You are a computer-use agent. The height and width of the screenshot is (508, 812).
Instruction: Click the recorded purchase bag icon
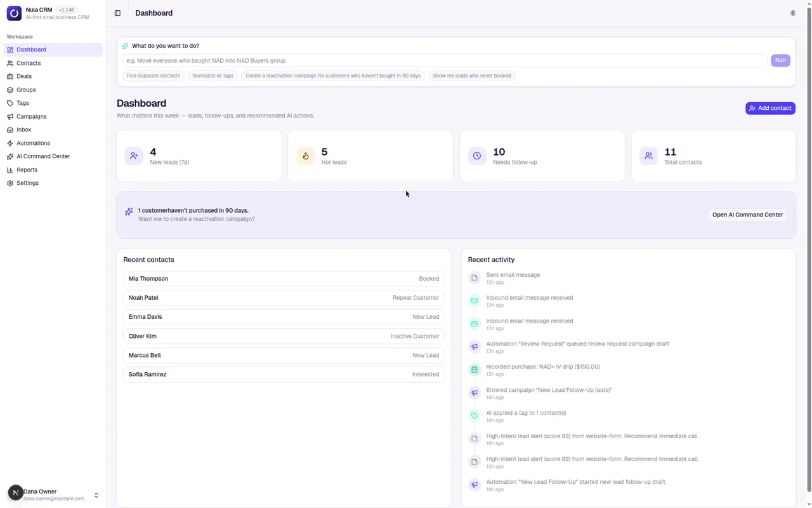(475, 370)
